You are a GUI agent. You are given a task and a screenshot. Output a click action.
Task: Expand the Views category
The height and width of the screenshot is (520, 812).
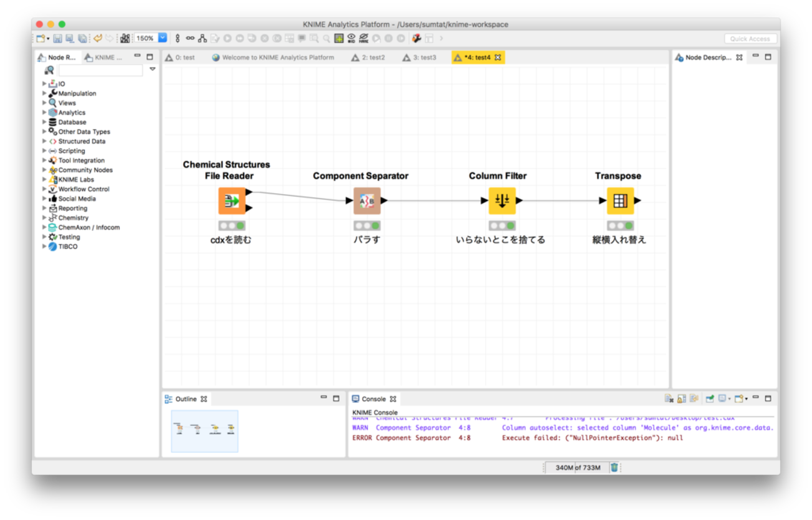pyautogui.click(x=44, y=103)
